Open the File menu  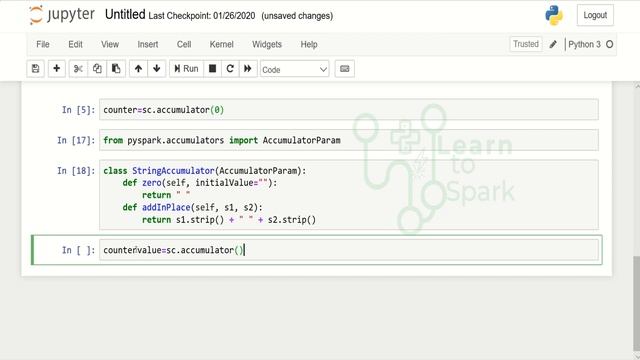click(43, 44)
